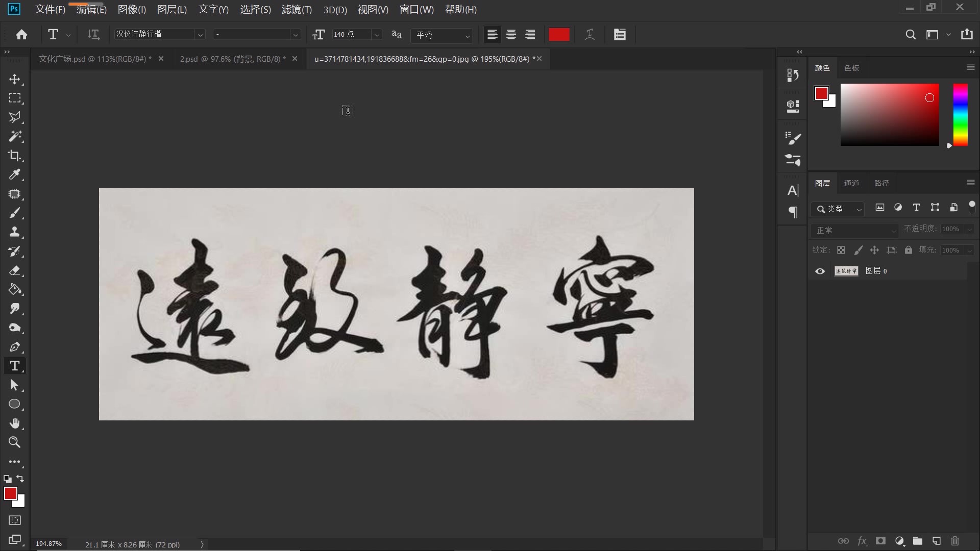Select the Hand tool
The width and height of the screenshot is (980, 551).
[15, 423]
